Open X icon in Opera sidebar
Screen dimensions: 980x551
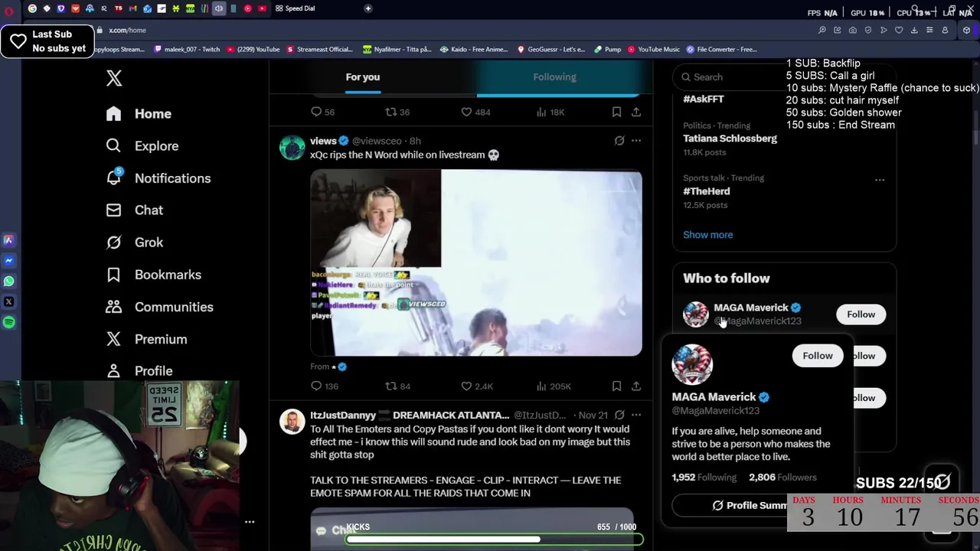tap(9, 302)
